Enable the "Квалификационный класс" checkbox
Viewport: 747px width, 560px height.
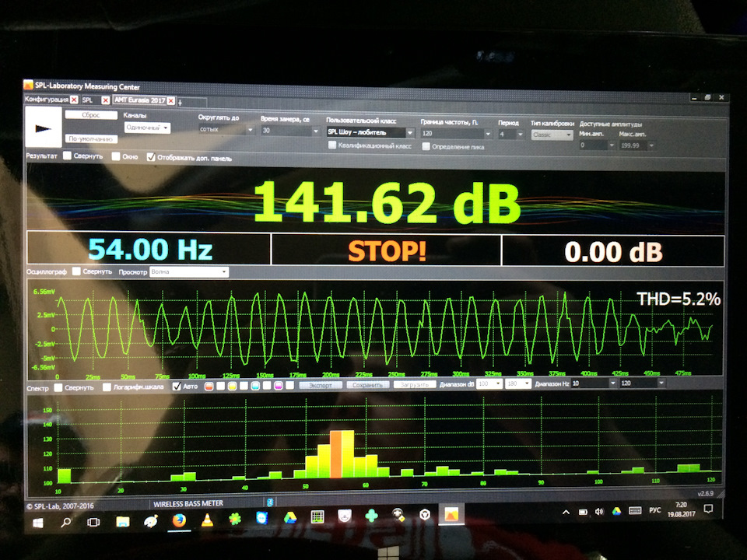pos(331,146)
